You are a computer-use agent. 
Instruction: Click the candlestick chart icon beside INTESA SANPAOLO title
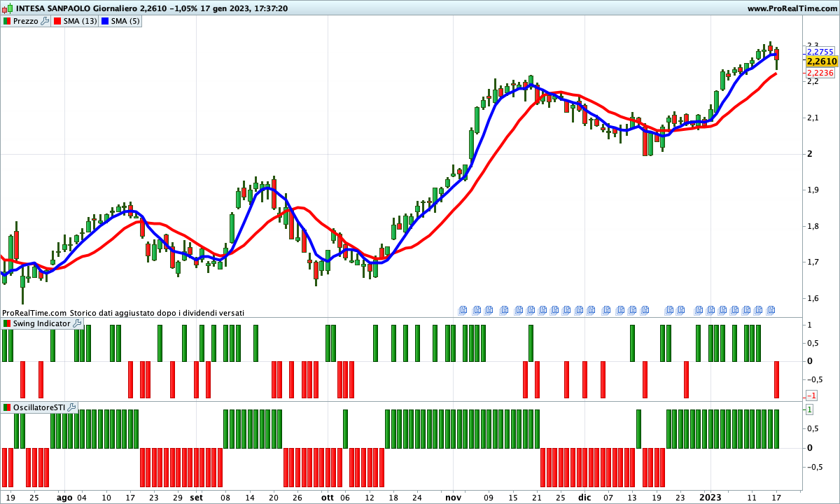pyautogui.click(x=7, y=8)
